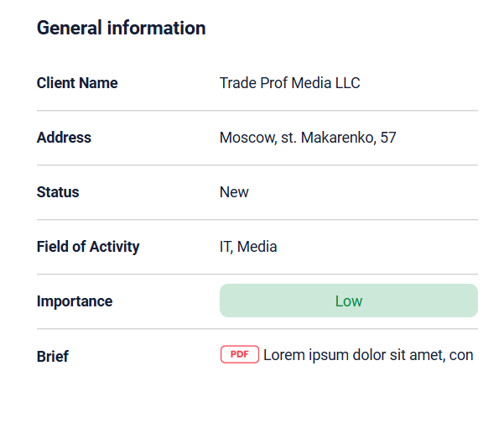This screenshot has width=504, height=439.
Task: Click the Importance label
Action: 75,301
